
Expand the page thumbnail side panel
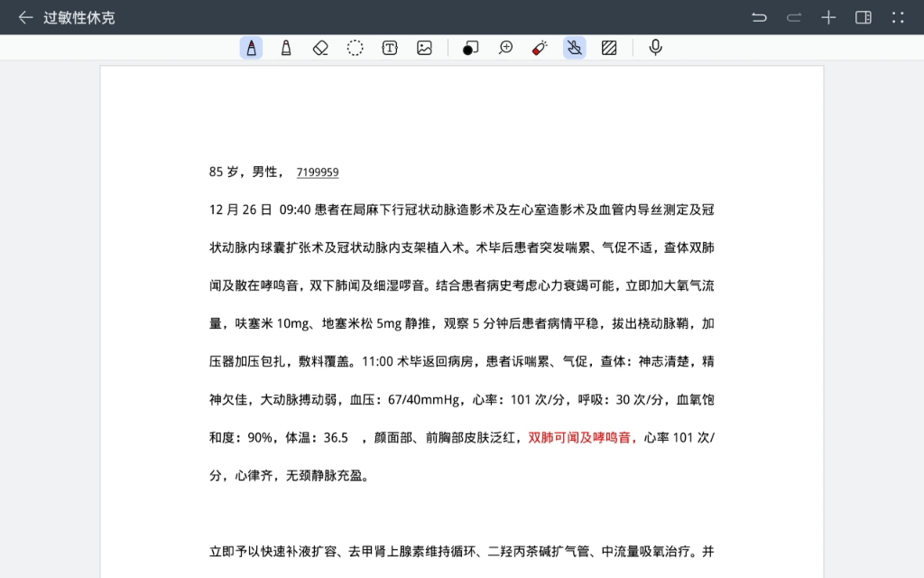coord(863,17)
